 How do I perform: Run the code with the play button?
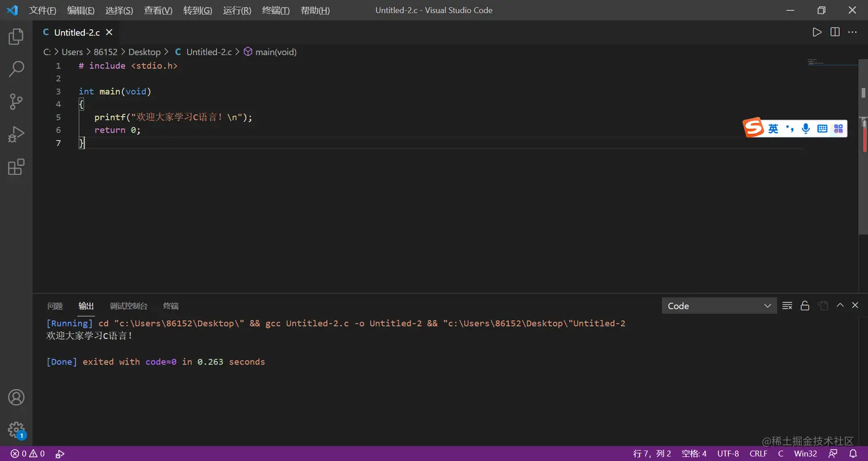tap(817, 32)
